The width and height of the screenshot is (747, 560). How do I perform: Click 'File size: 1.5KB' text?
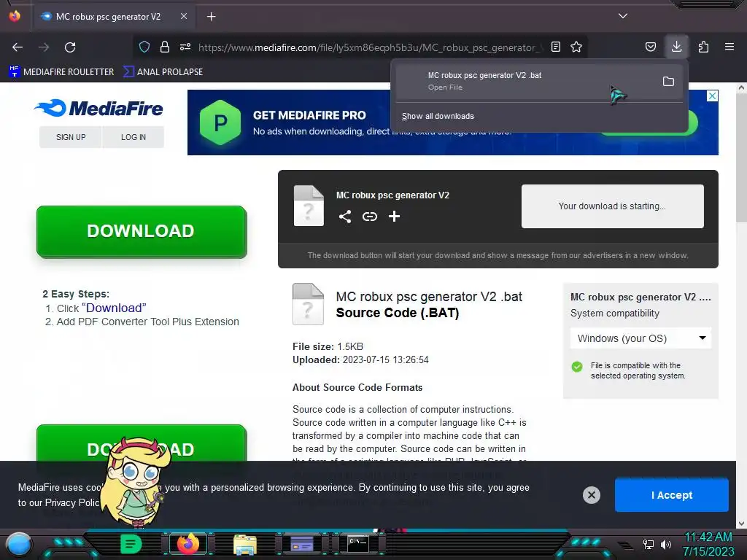[328, 346]
